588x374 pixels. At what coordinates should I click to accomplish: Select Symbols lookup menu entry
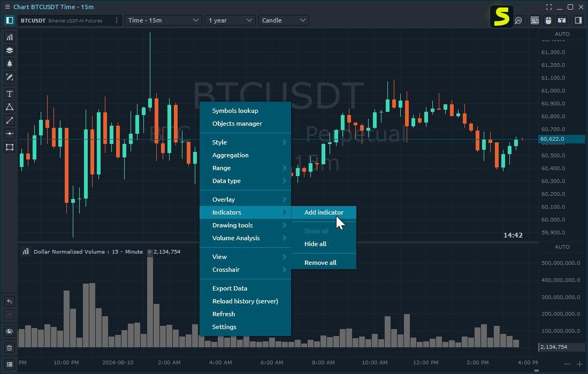245,111
